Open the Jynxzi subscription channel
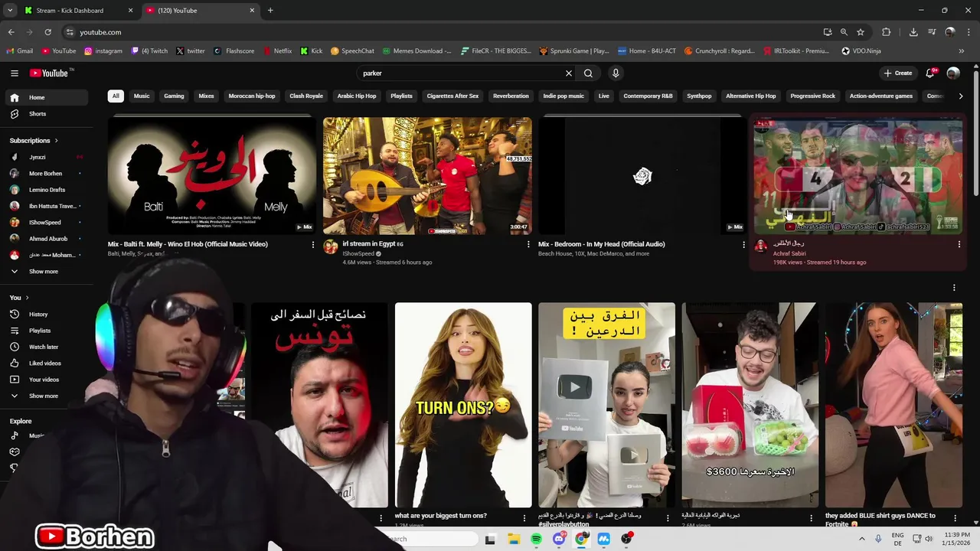 [45, 157]
